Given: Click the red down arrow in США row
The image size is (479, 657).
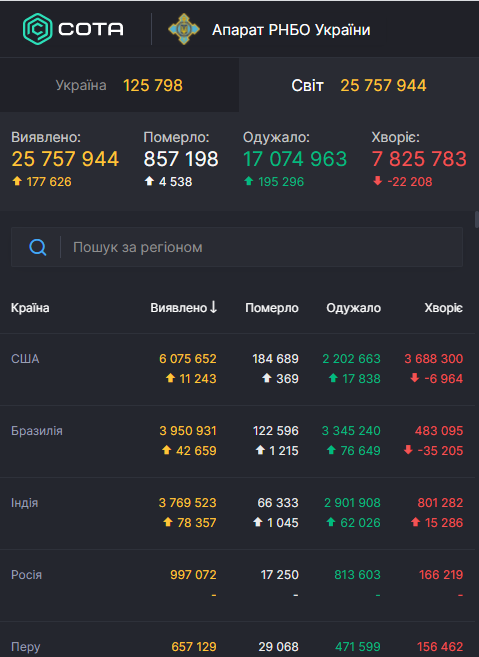Looking at the screenshot, I should pyautogui.click(x=414, y=378).
